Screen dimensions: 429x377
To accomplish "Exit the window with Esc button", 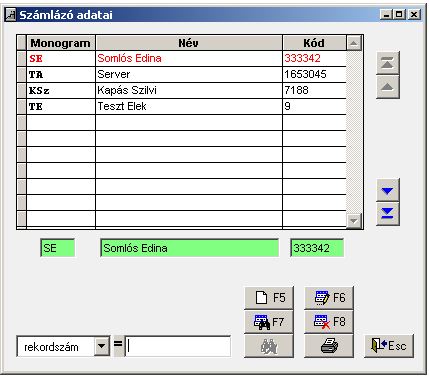I will (389, 346).
